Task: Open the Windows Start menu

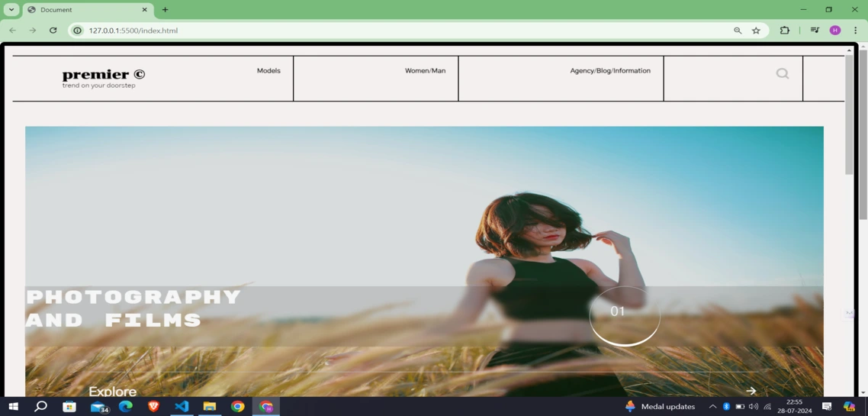Action: point(11,407)
